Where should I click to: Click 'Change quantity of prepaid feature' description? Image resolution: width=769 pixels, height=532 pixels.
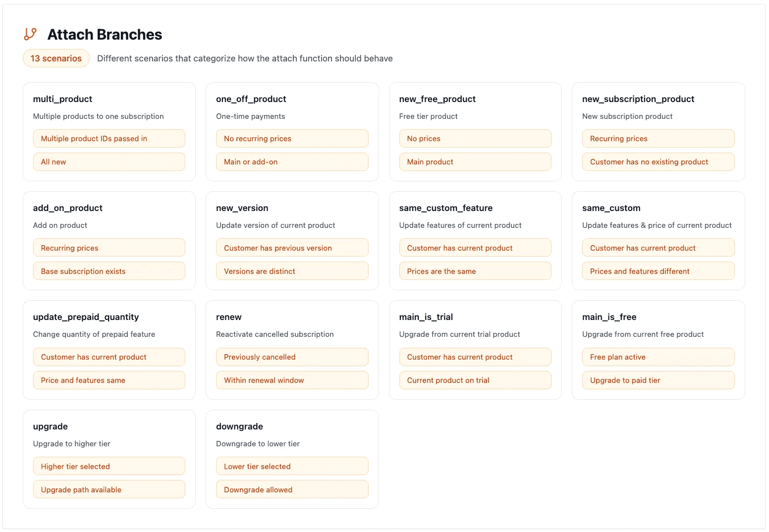[94, 334]
